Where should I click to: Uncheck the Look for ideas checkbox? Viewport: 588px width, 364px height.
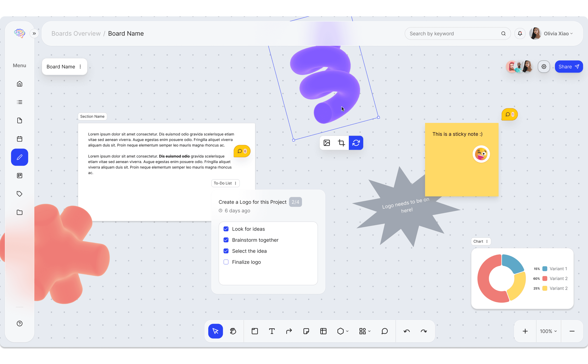click(226, 229)
